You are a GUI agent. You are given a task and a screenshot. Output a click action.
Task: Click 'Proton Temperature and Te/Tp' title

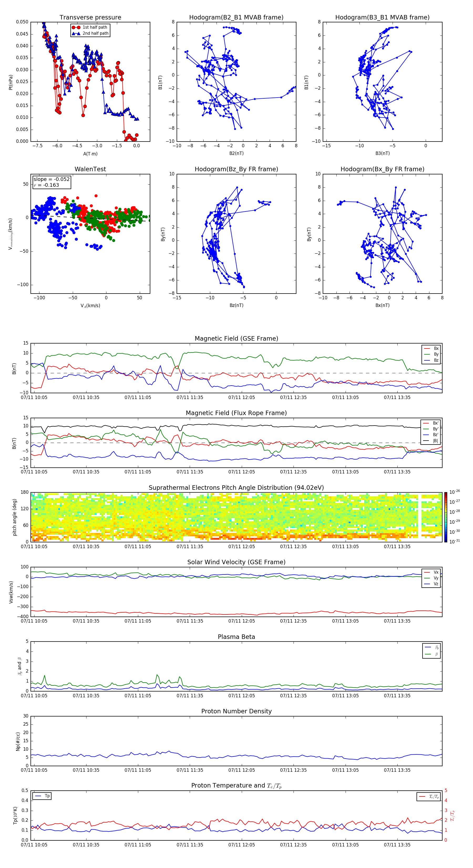[x=236, y=786]
